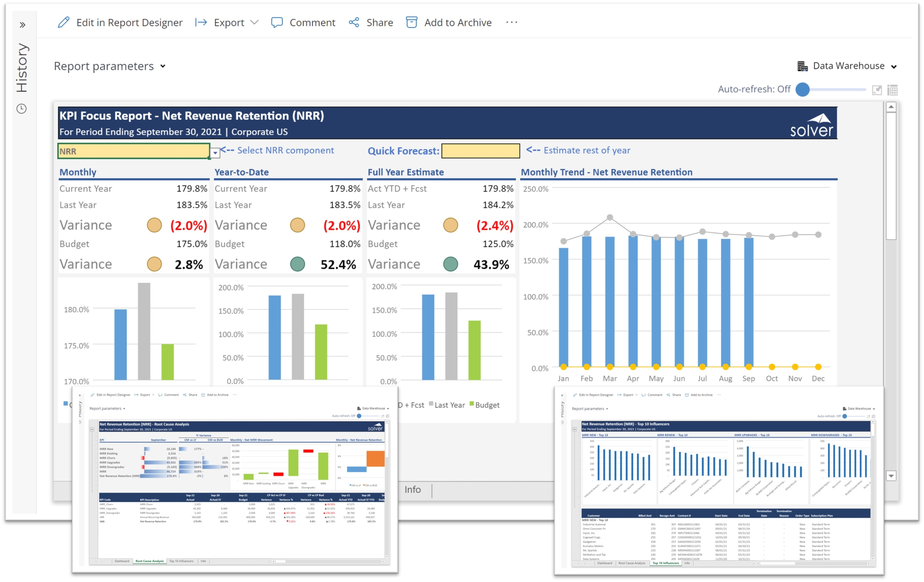Click the Quick Forecast input cell

click(480, 151)
